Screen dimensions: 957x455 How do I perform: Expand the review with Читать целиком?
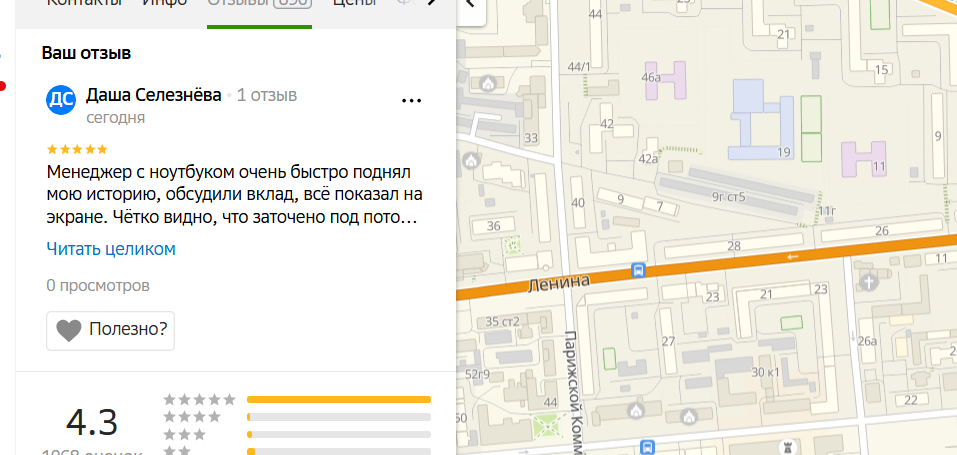[111, 249]
